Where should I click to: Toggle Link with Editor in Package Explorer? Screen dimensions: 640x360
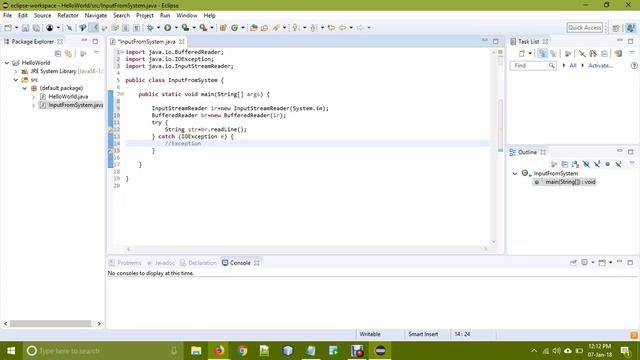(69, 53)
